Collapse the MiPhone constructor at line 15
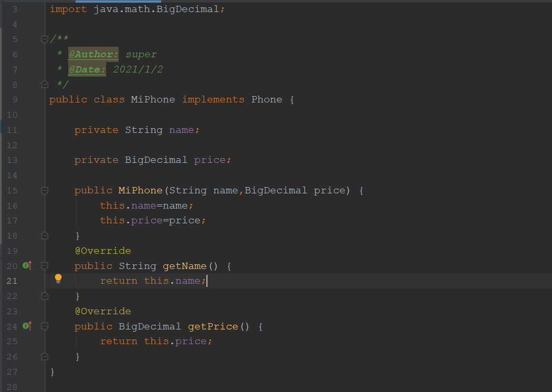552x392 pixels. (x=45, y=191)
